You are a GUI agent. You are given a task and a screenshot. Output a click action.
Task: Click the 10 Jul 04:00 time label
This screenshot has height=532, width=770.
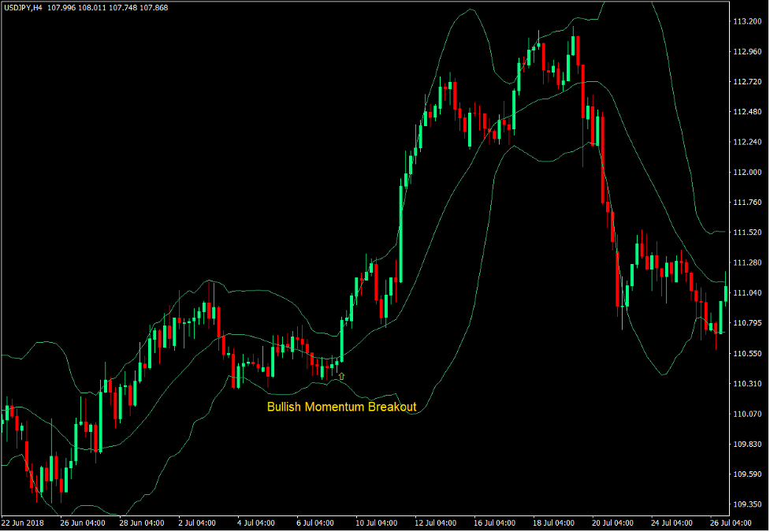click(378, 523)
